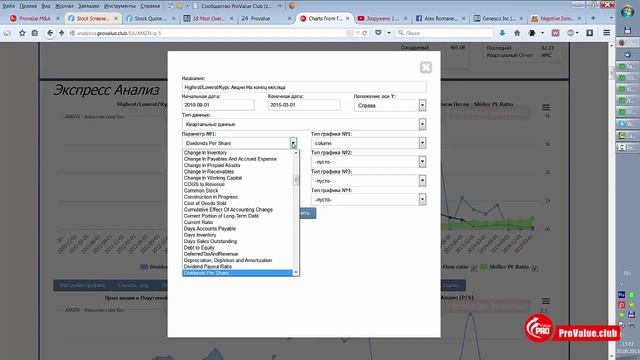Screen dimensions: 640x360
Task: Switch to the Negative Earn... tab
Action: click(x=556, y=18)
